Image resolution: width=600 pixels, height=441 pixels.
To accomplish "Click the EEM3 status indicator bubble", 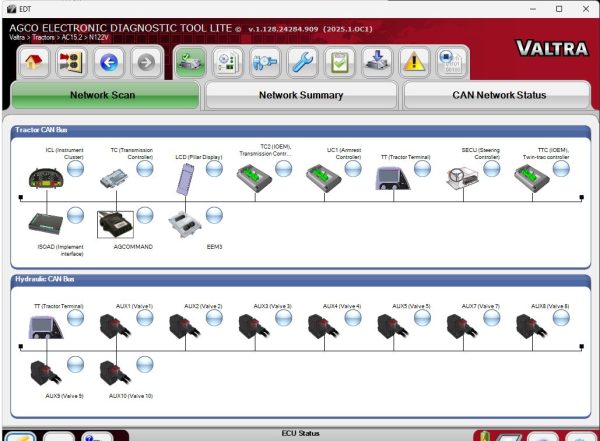I will coord(214,215).
